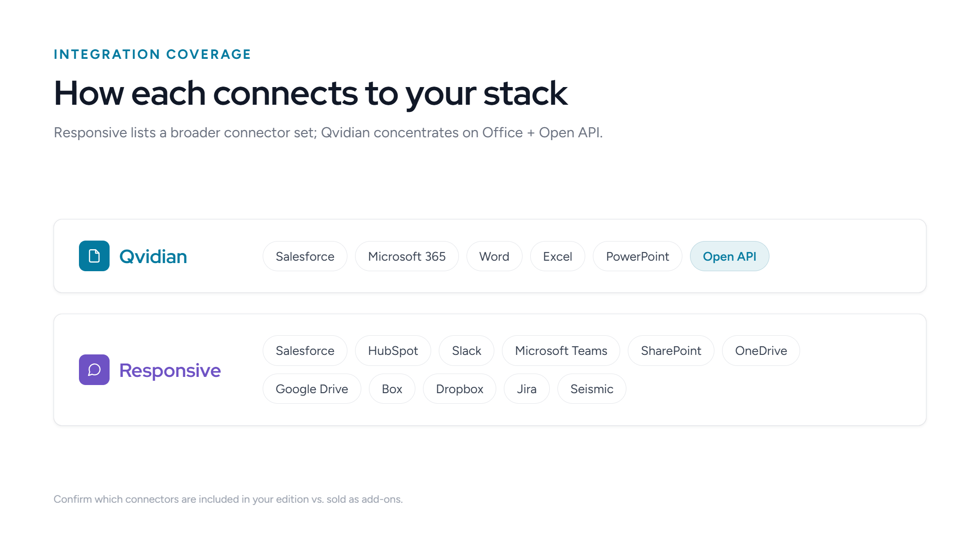Click the Jira chip

527,389
